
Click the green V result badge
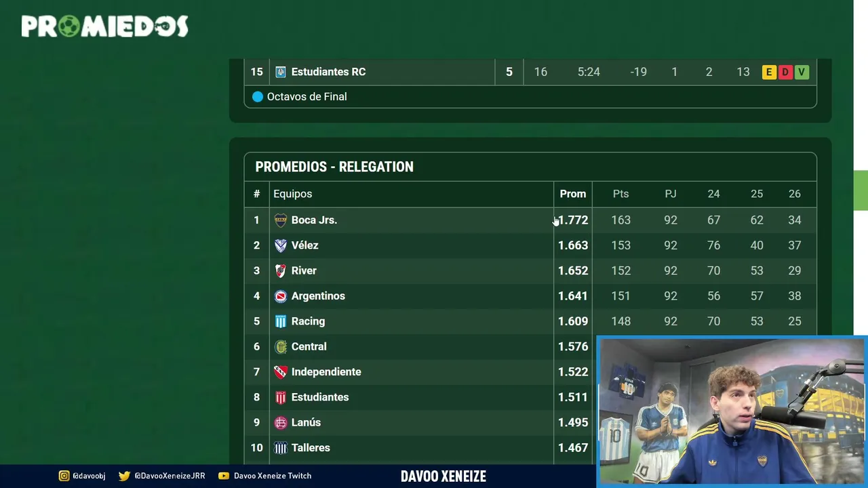point(802,72)
